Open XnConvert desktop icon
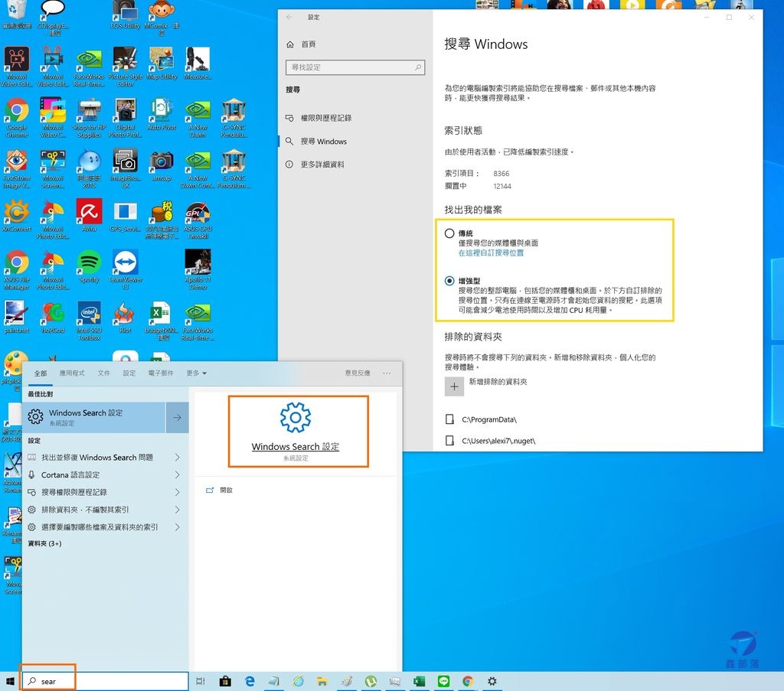The height and width of the screenshot is (691, 784). [x=17, y=215]
